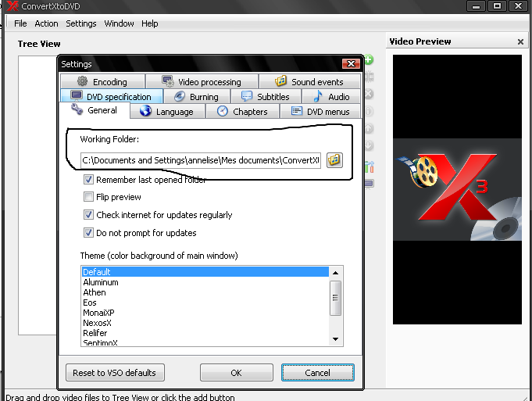This screenshot has width=532, height=401.
Task: Close the Video Preview panel
Action: click(520, 41)
